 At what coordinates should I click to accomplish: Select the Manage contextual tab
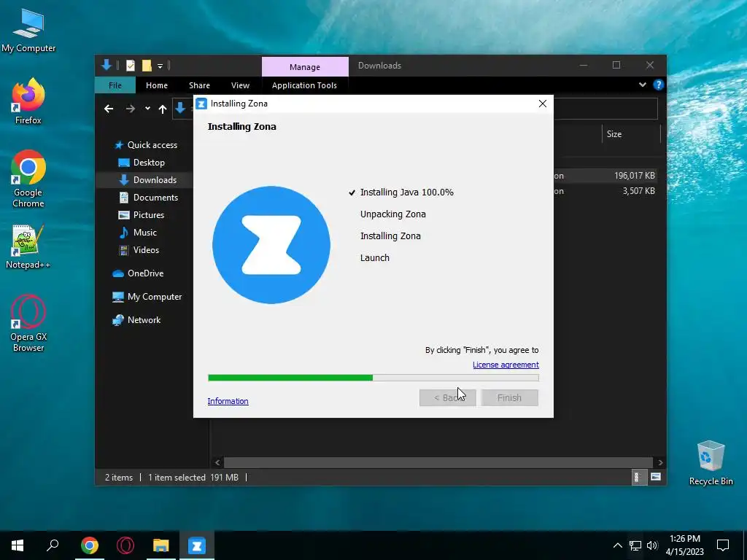tap(305, 66)
